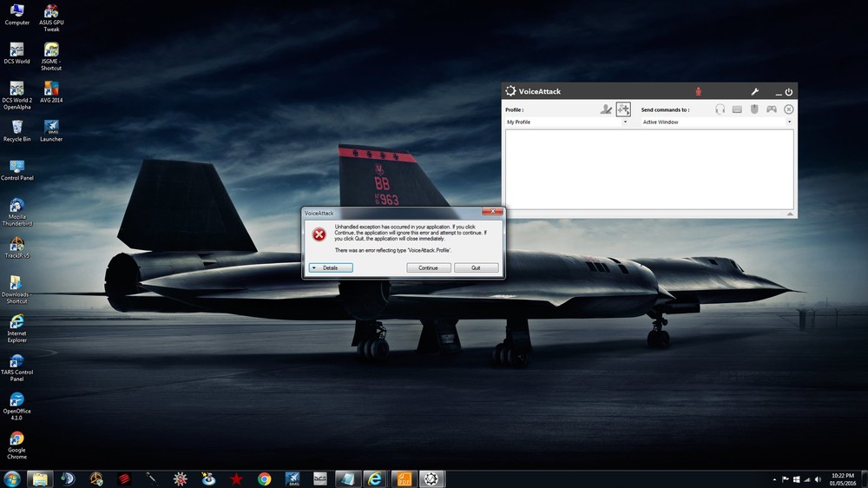This screenshot has height=488, width=868.
Task: Select the Control Panel desktop icon
Action: [16, 170]
